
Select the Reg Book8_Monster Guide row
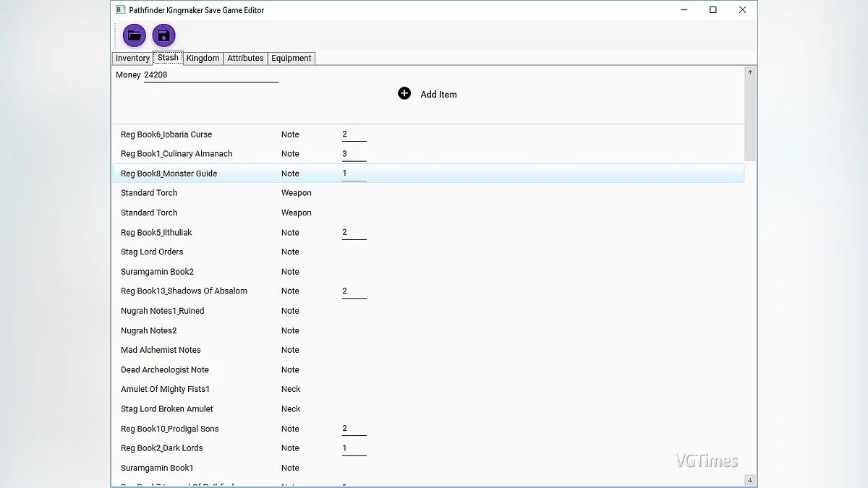169,174
